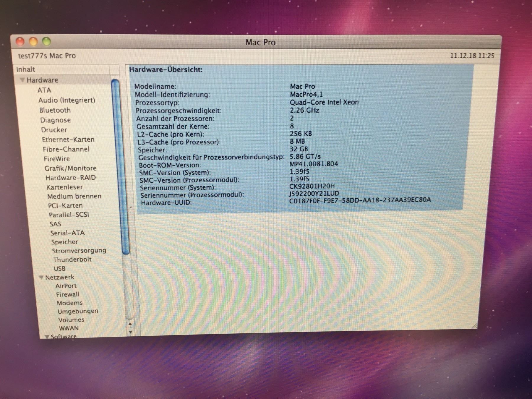
Task: Open FireWire hardware info
Action: click(x=57, y=159)
